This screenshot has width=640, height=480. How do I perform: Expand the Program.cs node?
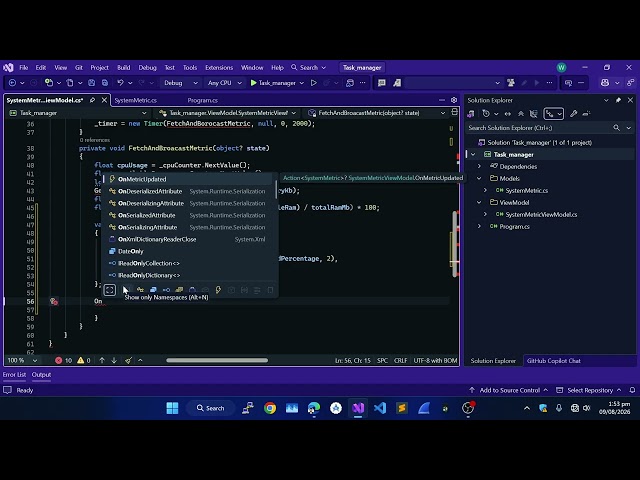click(479, 227)
